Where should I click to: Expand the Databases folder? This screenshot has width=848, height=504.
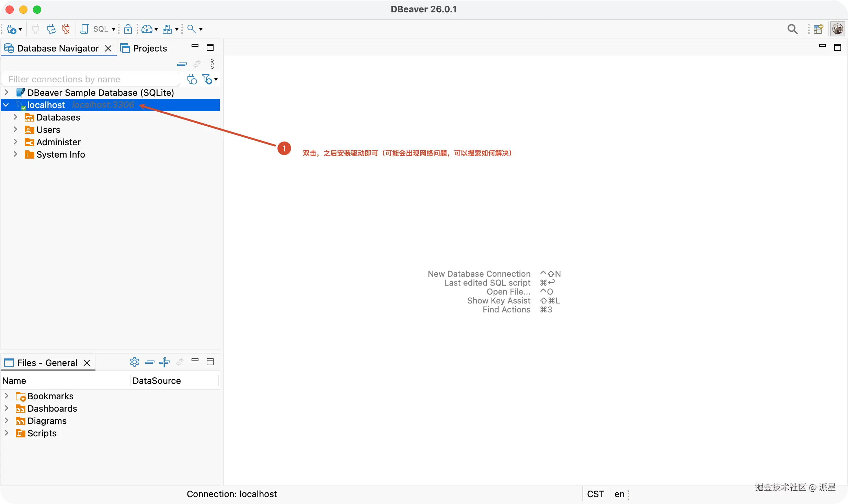click(x=15, y=117)
